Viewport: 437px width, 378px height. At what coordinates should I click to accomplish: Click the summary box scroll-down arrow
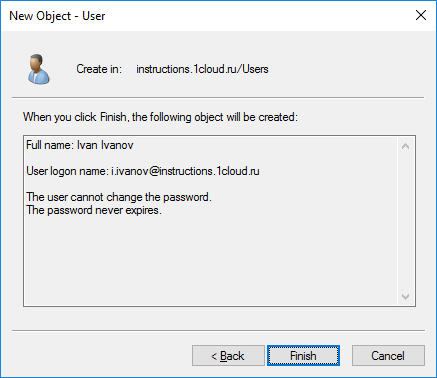406,296
